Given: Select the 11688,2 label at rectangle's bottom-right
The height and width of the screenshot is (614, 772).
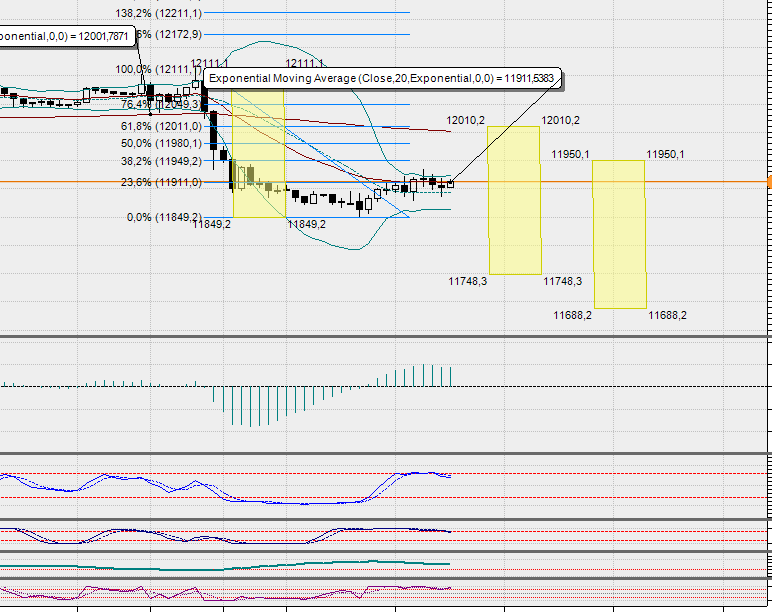Looking at the screenshot, I should coord(668,315).
